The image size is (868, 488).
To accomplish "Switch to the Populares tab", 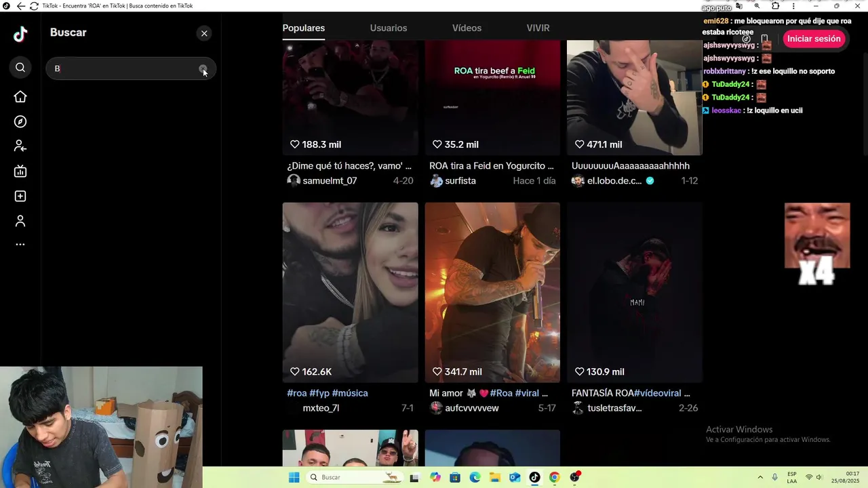I will [x=304, y=28].
